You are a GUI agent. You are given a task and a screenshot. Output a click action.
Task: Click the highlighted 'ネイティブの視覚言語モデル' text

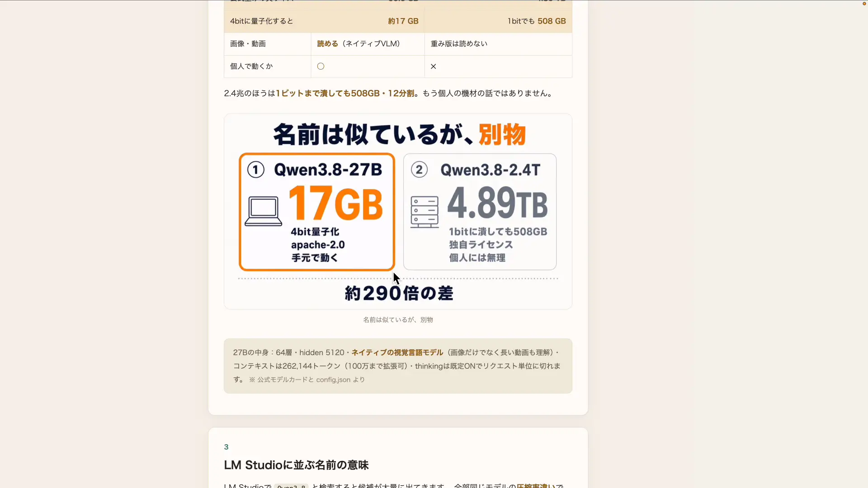397,352
